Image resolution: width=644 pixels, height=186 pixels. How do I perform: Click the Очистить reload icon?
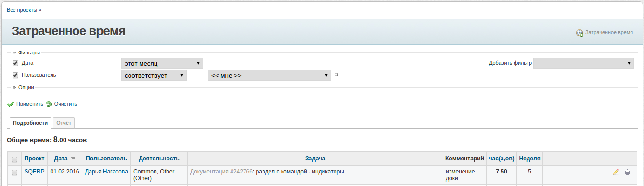[49, 104]
